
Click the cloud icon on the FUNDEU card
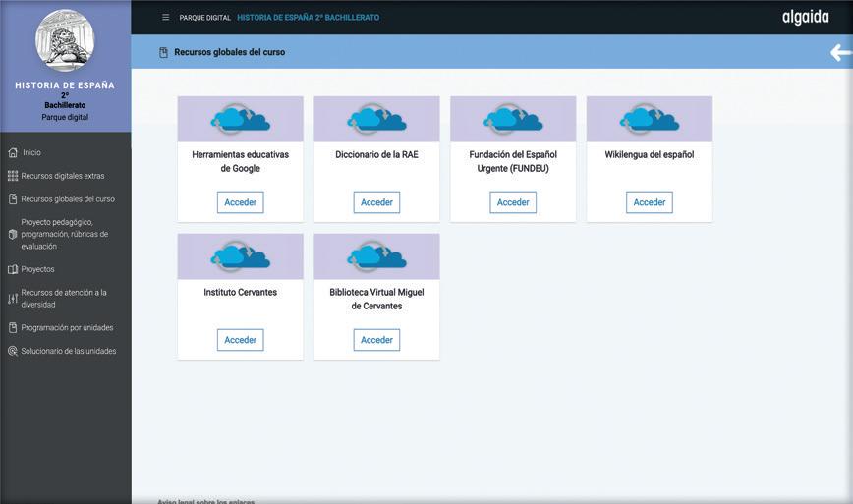[x=512, y=119]
